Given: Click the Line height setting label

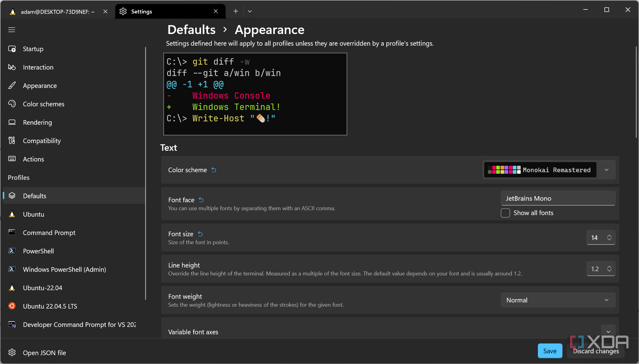Looking at the screenshot, I should click(x=184, y=265).
